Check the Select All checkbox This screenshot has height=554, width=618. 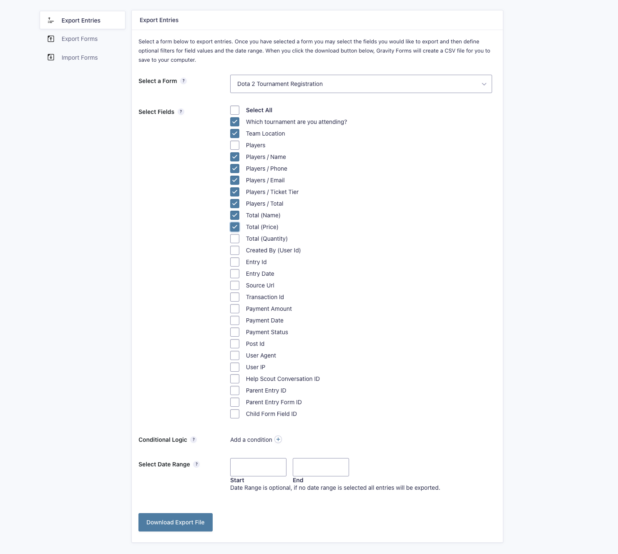click(x=235, y=110)
